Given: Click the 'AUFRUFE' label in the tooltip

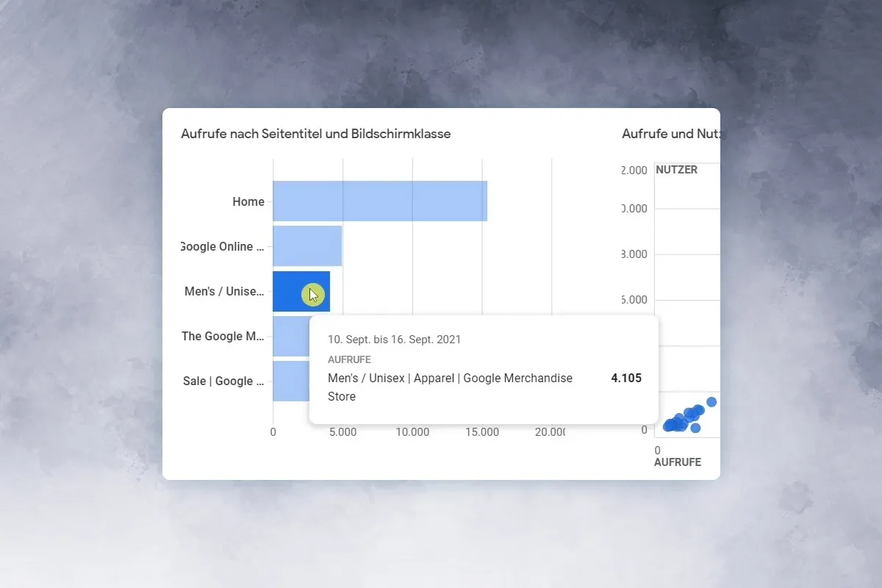Looking at the screenshot, I should [350, 359].
